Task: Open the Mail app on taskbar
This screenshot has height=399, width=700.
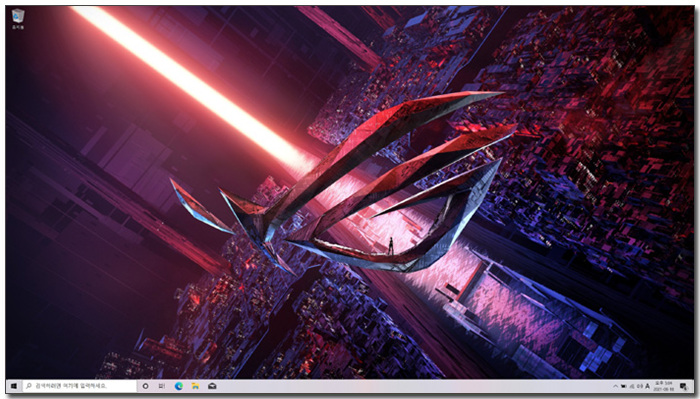Action: [212, 386]
